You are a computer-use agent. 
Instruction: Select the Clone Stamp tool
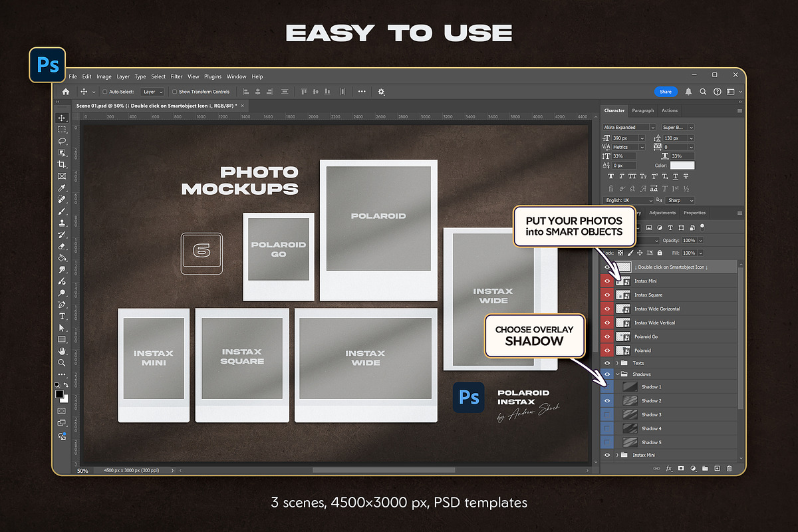[62, 222]
